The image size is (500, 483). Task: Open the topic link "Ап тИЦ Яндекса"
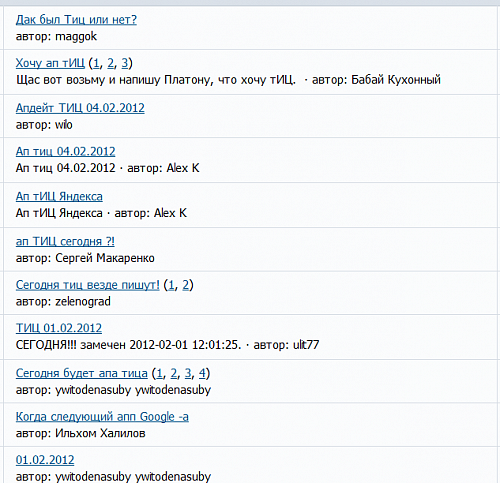point(59,196)
